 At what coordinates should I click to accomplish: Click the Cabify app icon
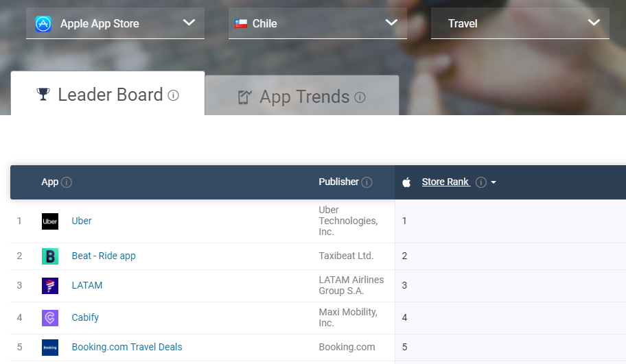(x=50, y=318)
